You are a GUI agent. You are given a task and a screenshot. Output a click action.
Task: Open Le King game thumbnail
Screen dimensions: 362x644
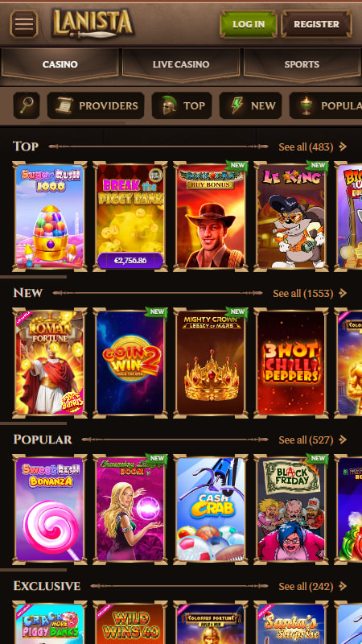coord(291,217)
